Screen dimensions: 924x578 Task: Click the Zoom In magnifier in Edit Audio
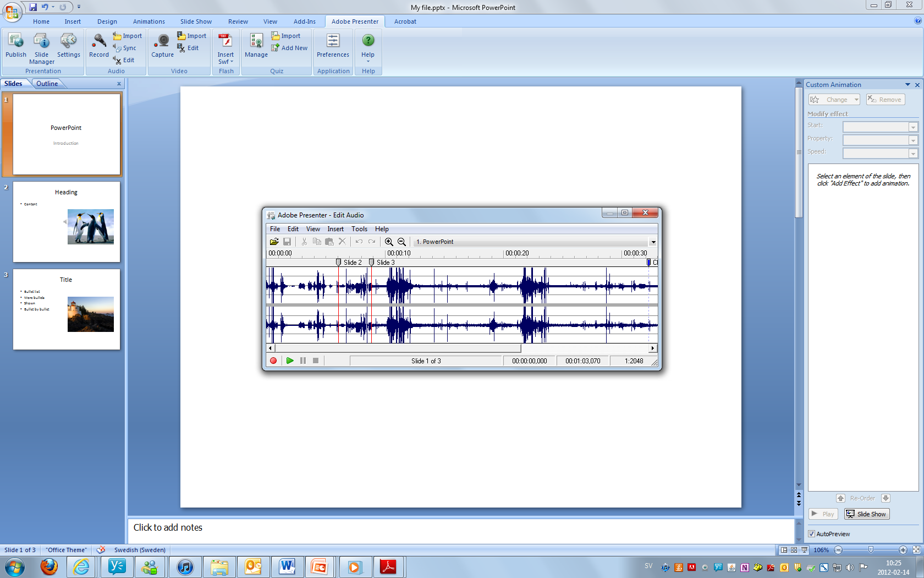pos(389,242)
